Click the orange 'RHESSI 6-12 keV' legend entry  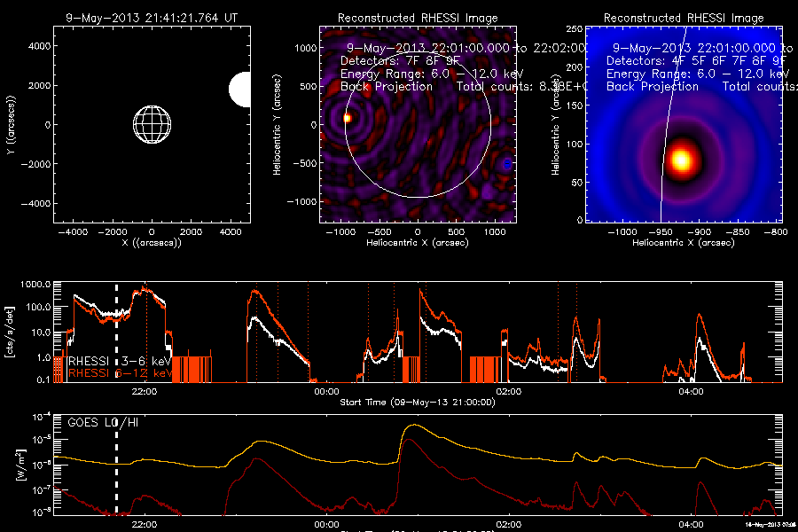(120, 373)
